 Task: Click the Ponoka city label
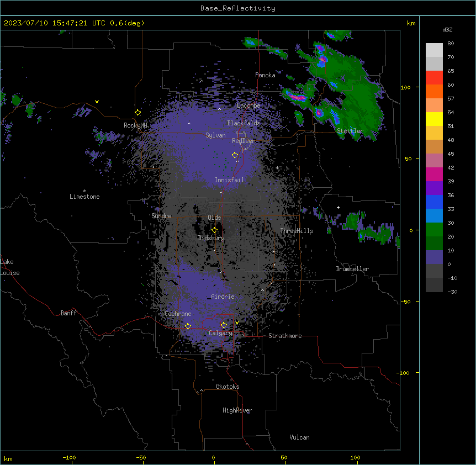pos(265,75)
